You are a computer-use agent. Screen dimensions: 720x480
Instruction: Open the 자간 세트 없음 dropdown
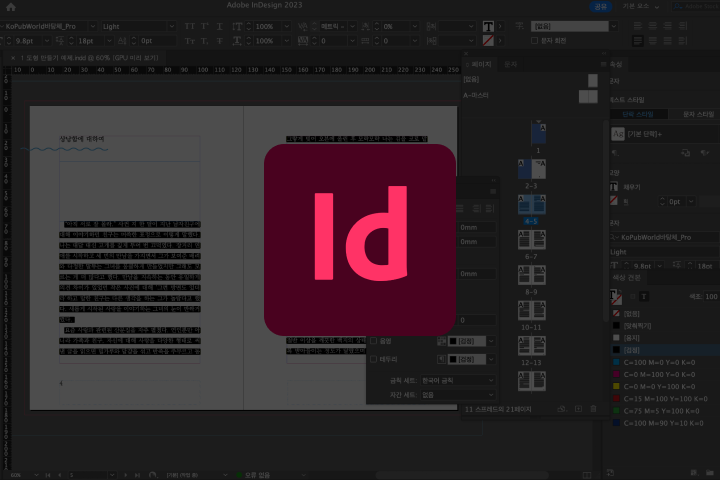click(x=458, y=395)
